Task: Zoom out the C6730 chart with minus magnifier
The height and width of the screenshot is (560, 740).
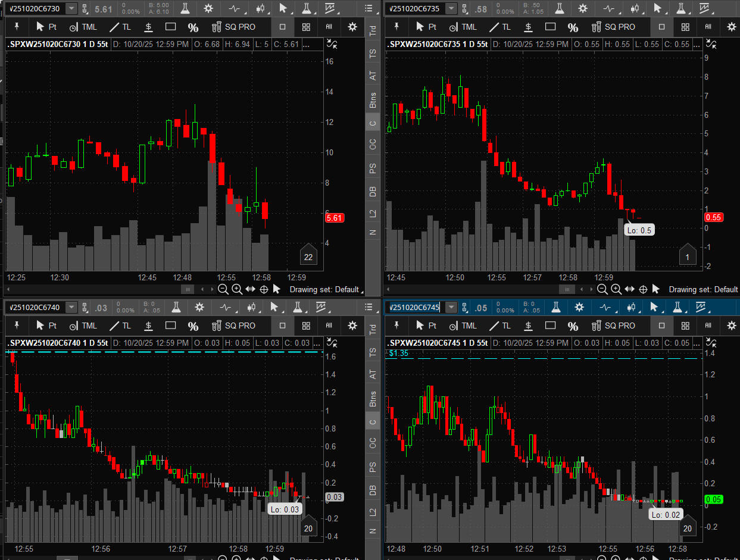Action: pyautogui.click(x=223, y=289)
